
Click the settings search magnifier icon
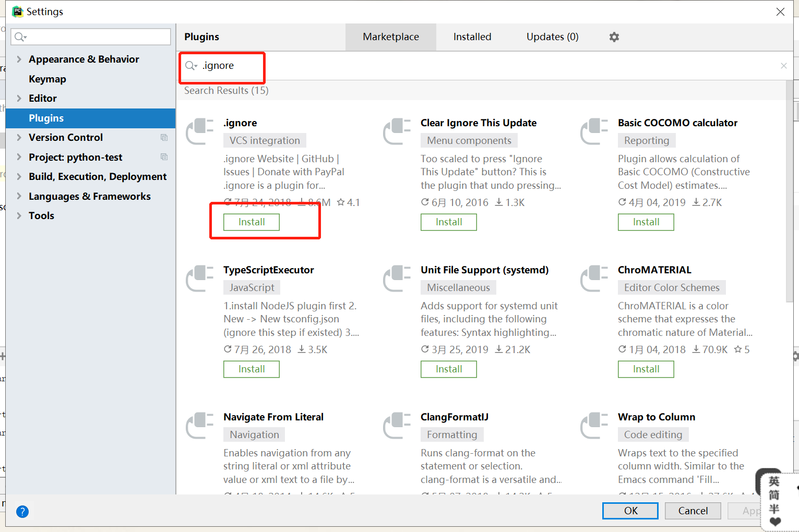point(20,37)
